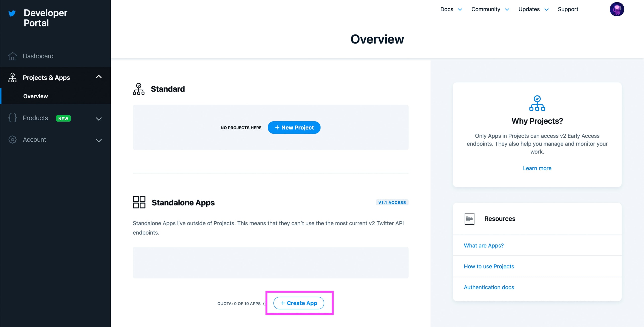Open the Support top menu link
Screen dimensions: 644x327
(x=568, y=9)
